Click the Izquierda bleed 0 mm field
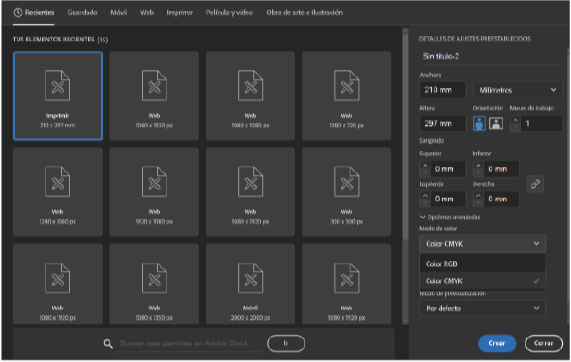The image size is (571, 362). (448, 199)
